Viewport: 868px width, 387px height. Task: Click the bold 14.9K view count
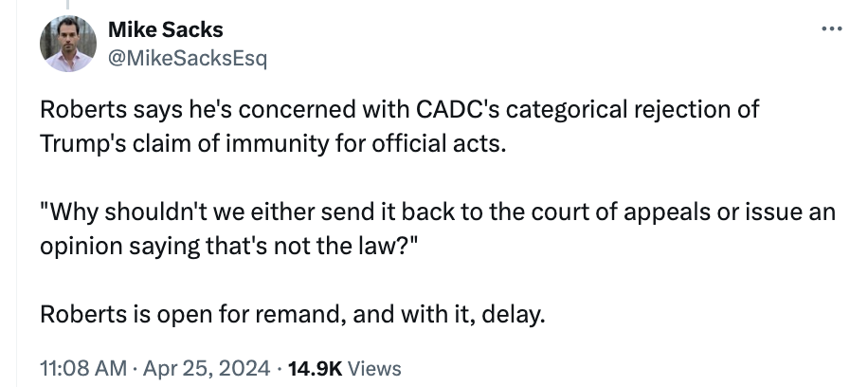point(317,368)
